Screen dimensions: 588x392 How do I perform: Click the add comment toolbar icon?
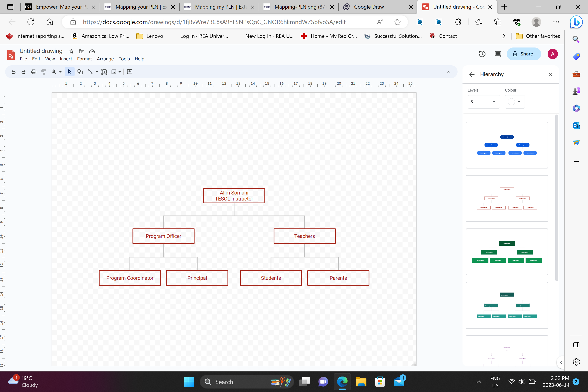point(130,72)
